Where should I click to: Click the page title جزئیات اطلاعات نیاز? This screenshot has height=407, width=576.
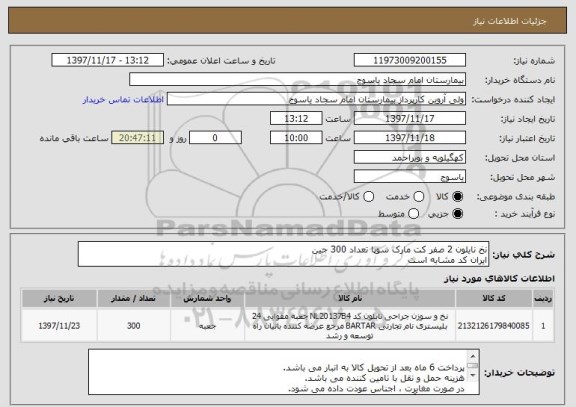coord(510,21)
